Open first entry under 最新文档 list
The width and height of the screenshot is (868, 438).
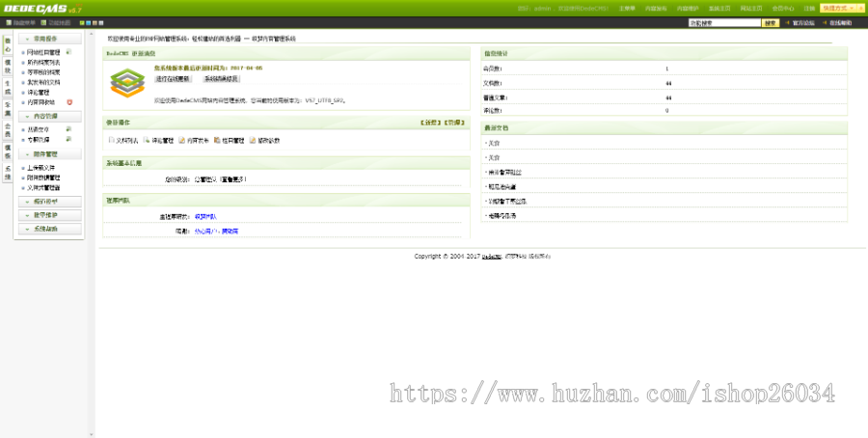point(493,143)
